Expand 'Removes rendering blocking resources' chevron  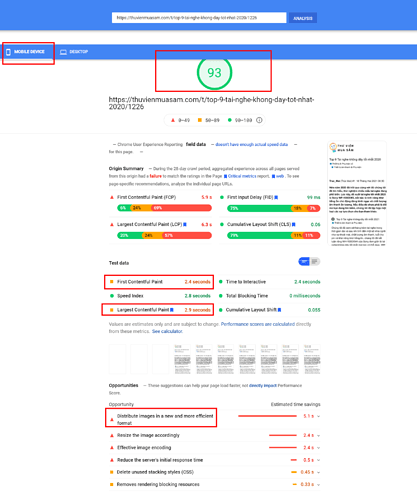coord(319,484)
